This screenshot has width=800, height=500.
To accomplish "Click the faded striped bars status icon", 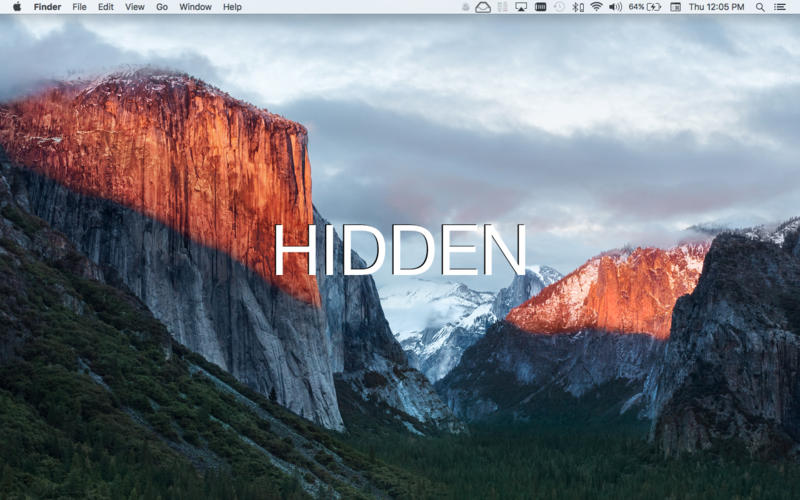I will 503,7.
